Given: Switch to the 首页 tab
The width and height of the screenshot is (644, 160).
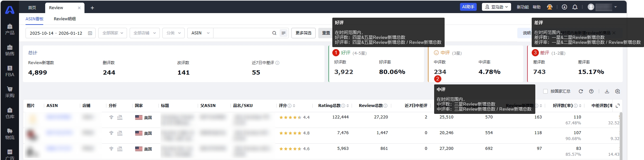Looking at the screenshot, I should 32,8.
